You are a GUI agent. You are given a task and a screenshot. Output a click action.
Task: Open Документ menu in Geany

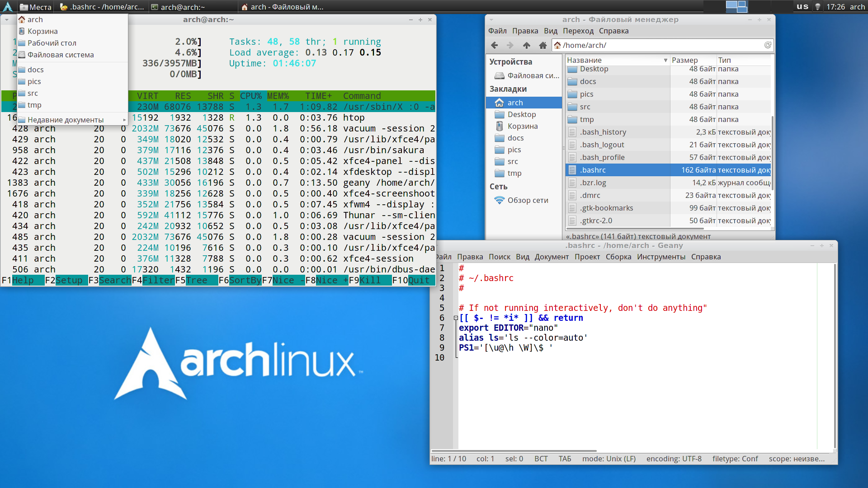click(x=551, y=257)
